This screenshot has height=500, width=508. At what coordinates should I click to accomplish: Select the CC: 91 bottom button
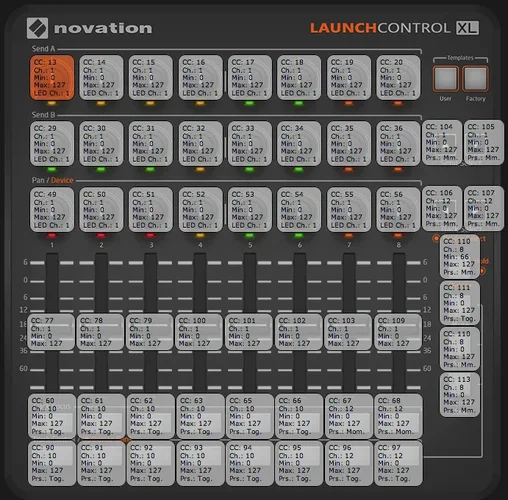coord(101,463)
